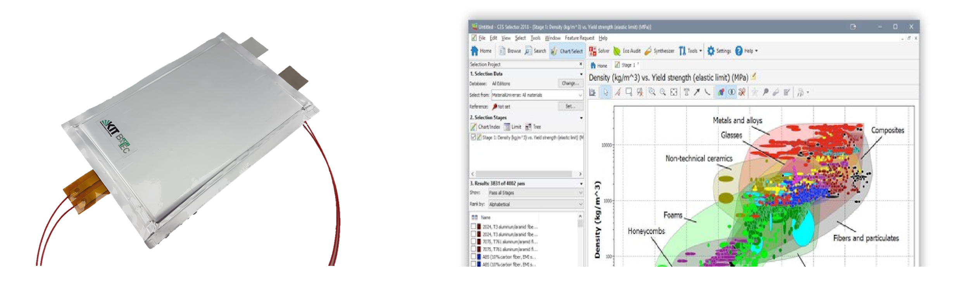980x288 pixels.
Task: Click dark red swatch of first 7075, T761 row
Action: [479, 241]
